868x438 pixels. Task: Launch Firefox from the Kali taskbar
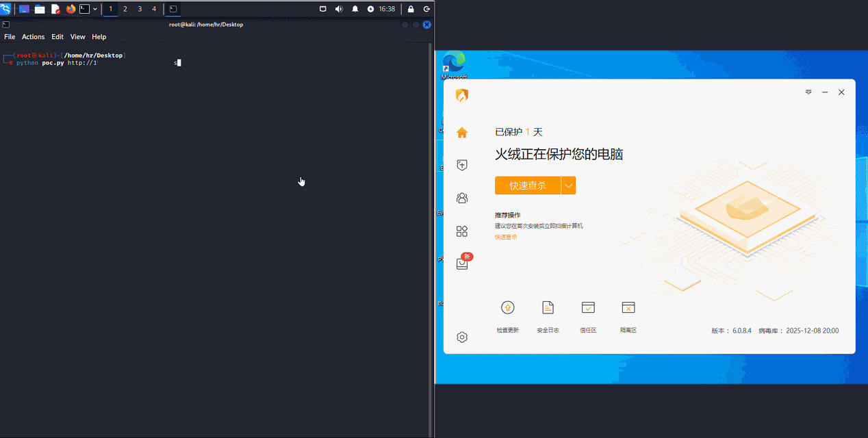[x=71, y=9]
